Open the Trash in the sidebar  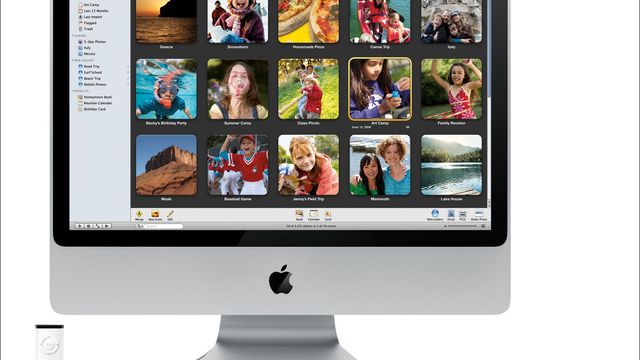coord(86,29)
